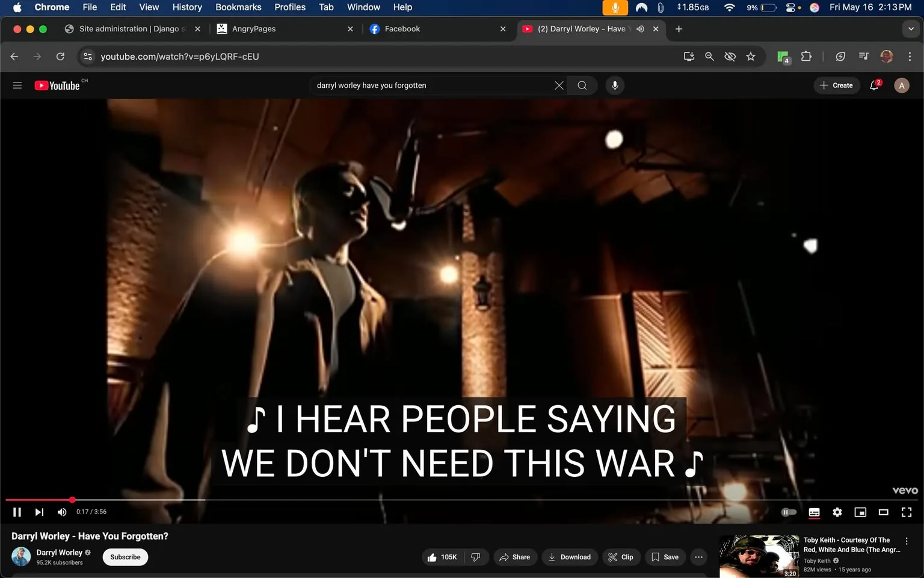Enter full screen mode
Image resolution: width=924 pixels, height=578 pixels.
906,512
